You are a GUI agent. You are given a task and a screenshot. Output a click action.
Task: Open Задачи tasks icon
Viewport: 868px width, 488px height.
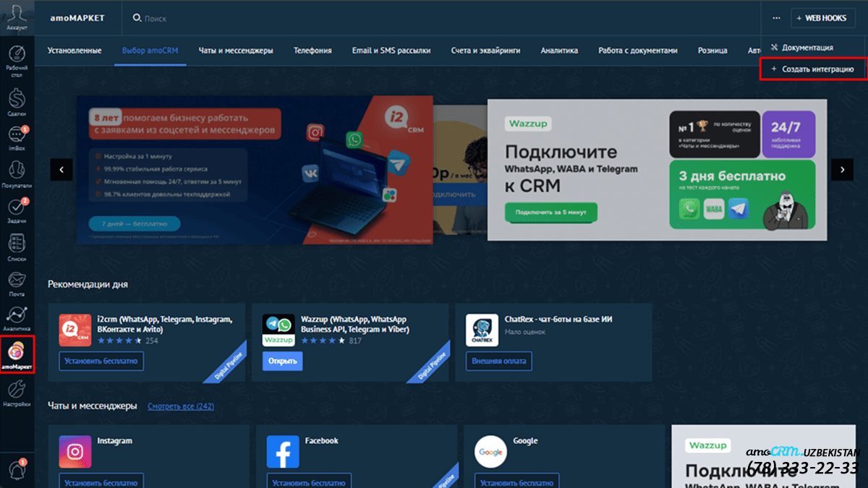(x=17, y=210)
